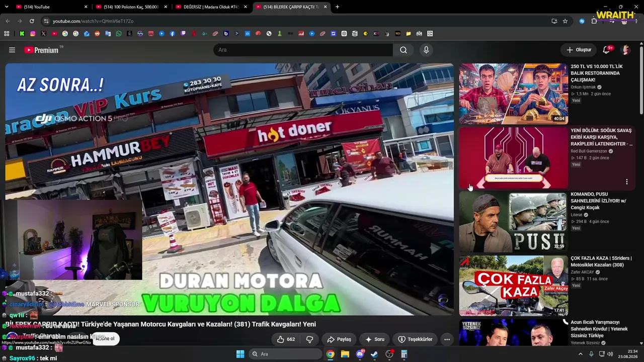The height and width of the screenshot is (362, 644).
Task: Open the Chrome apps grid shortcut
Action: (7, 34)
